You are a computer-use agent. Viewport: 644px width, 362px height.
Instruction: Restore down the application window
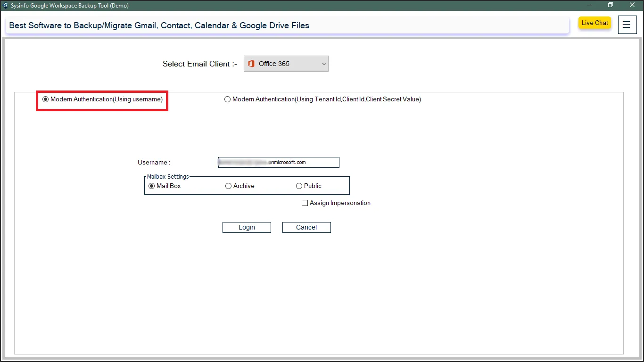click(611, 5)
